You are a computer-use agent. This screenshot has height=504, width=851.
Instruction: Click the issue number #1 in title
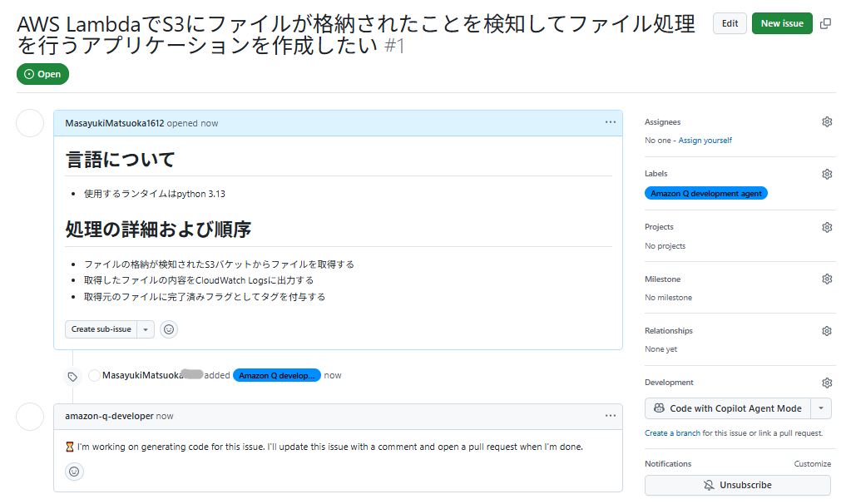[x=394, y=46]
